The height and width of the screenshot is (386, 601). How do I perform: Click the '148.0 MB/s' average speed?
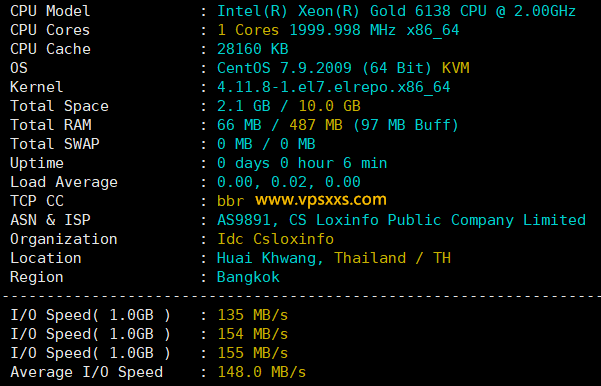coord(262,372)
